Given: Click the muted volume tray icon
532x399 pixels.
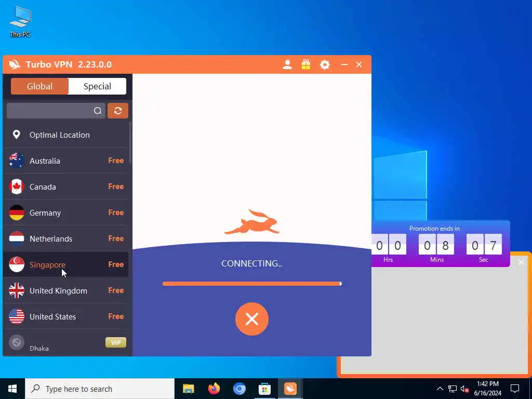Looking at the screenshot, I should (x=465, y=389).
